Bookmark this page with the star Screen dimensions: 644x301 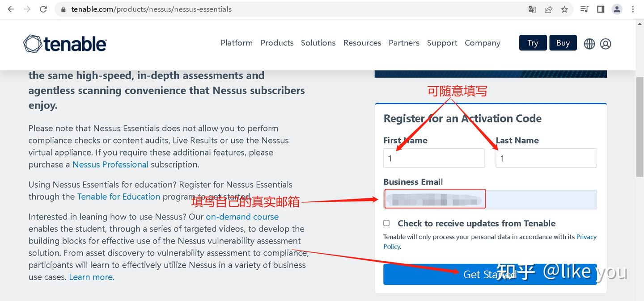pos(564,9)
